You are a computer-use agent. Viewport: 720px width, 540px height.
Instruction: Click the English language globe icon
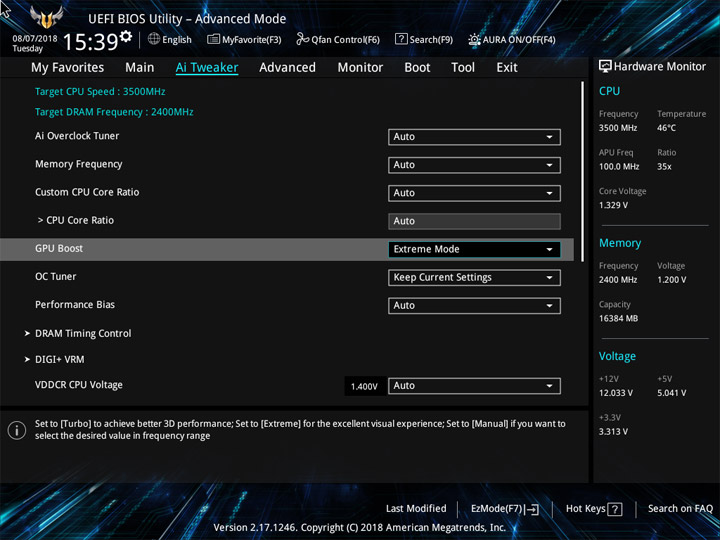coord(154,39)
